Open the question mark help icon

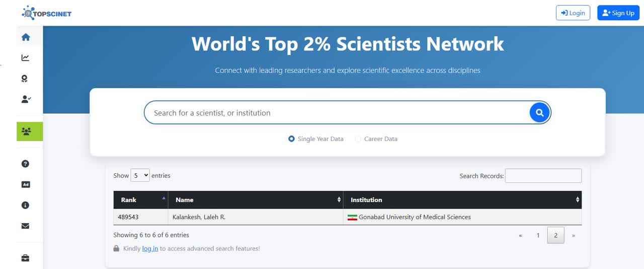pos(26,164)
